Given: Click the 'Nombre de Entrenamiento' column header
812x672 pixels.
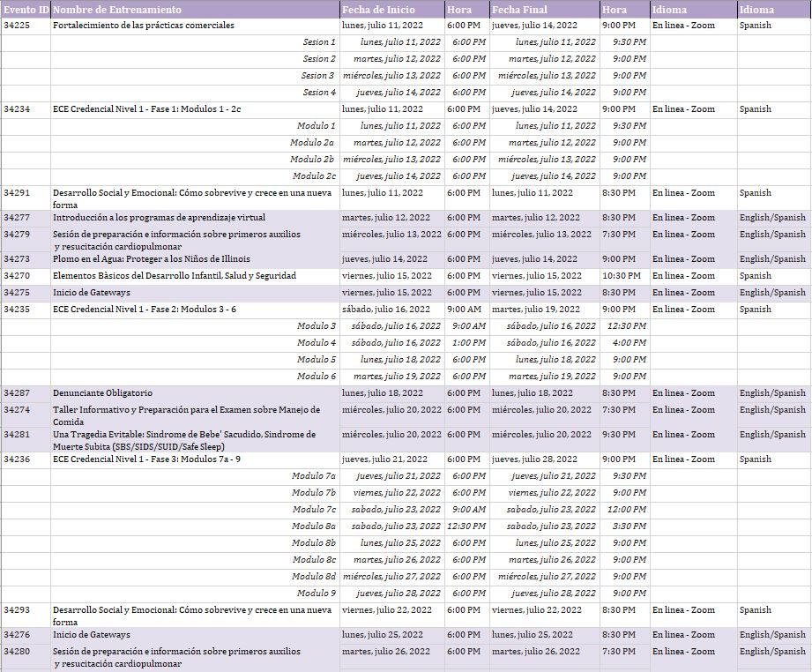Looking at the screenshot, I should pos(195,10).
